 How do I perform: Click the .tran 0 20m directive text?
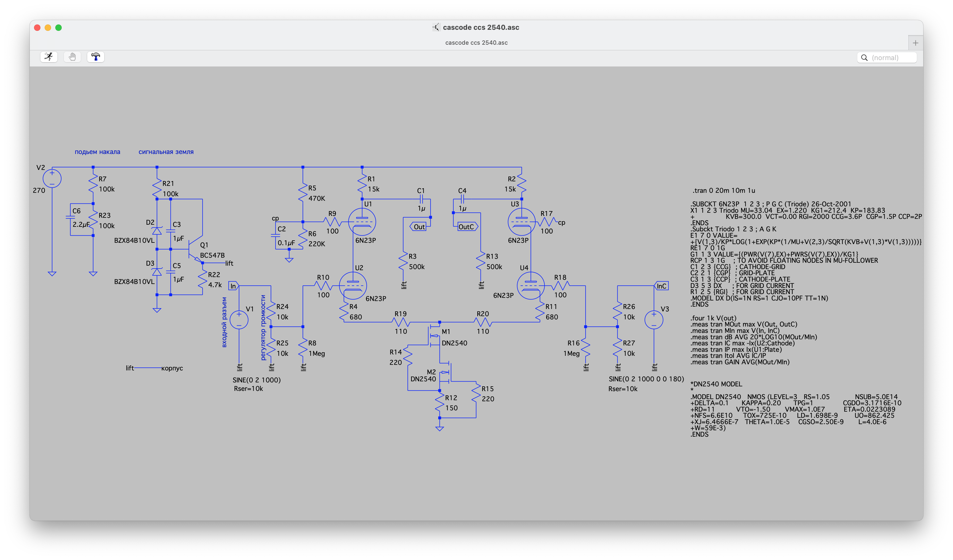pos(724,191)
